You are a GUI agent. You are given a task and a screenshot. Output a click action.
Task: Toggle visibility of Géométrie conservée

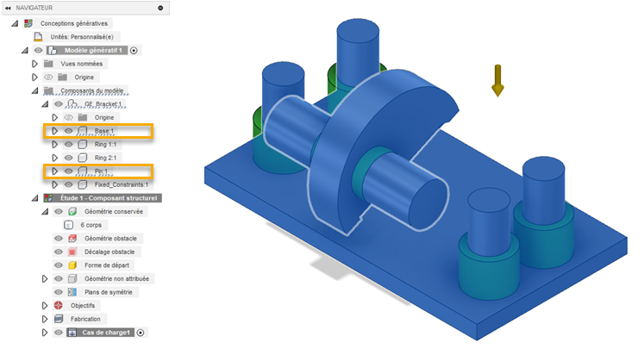pyautogui.click(x=59, y=211)
